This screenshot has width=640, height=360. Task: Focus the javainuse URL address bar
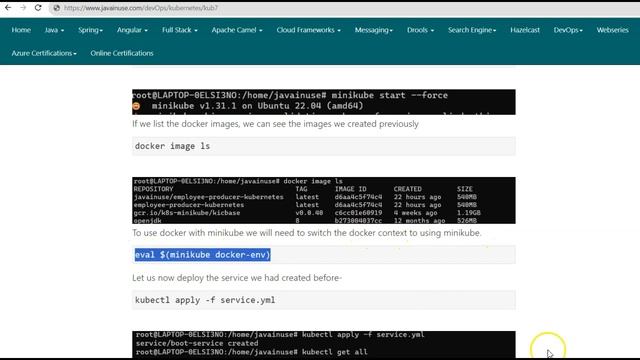(x=343, y=8)
